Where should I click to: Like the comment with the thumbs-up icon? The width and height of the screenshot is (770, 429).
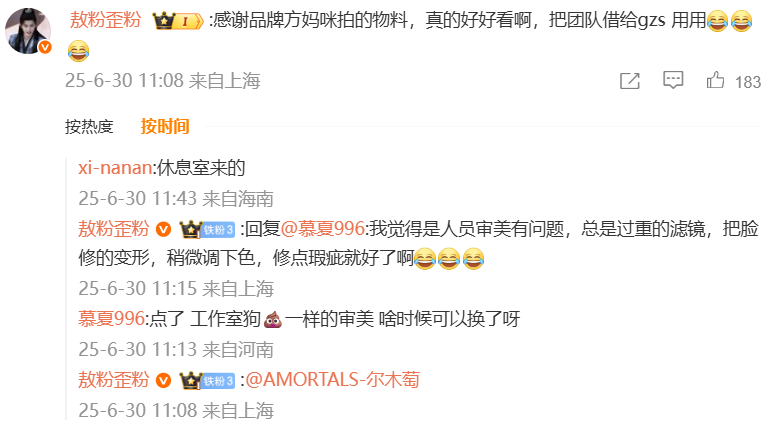(x=715, y=80)
